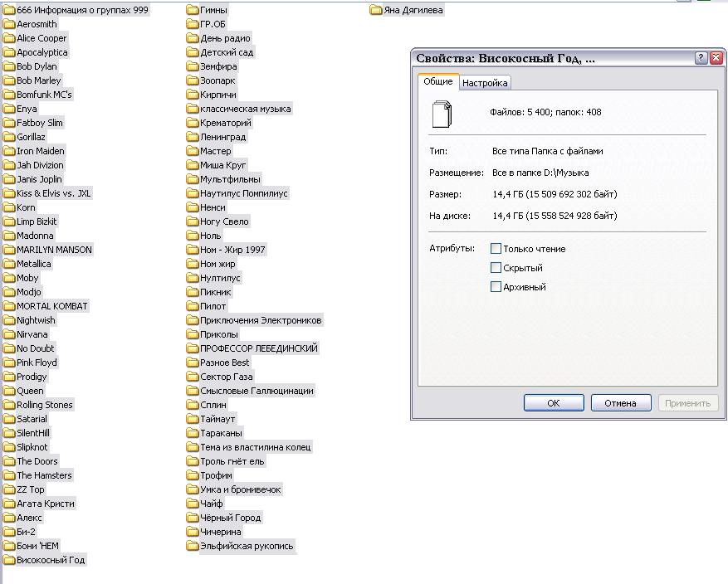Image resolution: width=728 pixels, height=584 pixels.
Task: Click the multiple-files icon in Properties dialog
Action: click(x=442, y=114)
